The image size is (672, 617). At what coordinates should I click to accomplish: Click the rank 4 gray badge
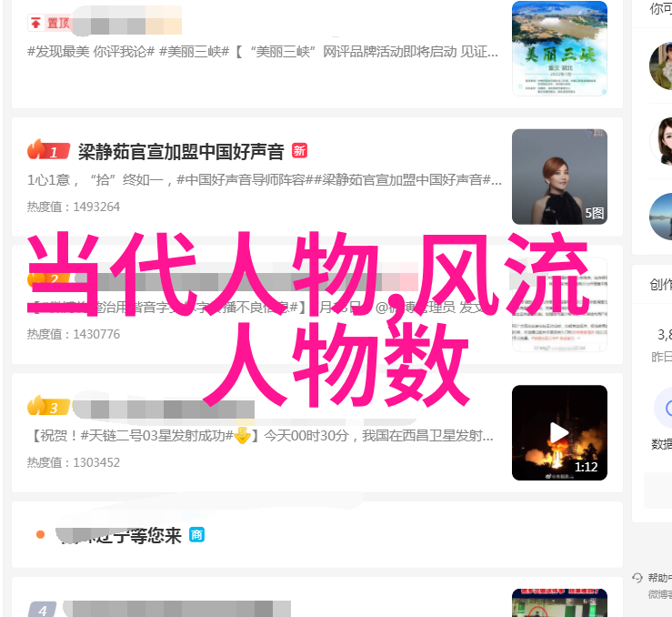pos(42,610)
